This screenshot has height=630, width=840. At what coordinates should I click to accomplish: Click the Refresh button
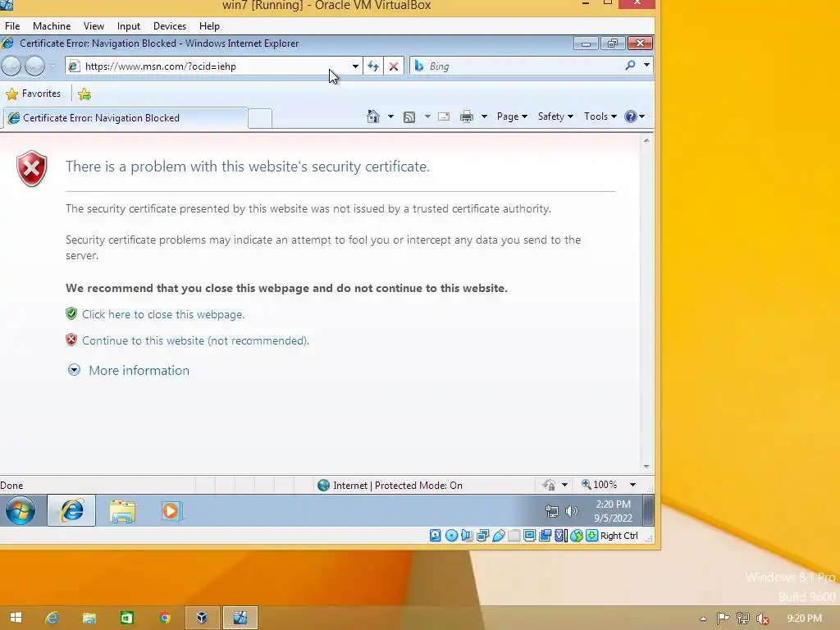(x=373, y=66)
